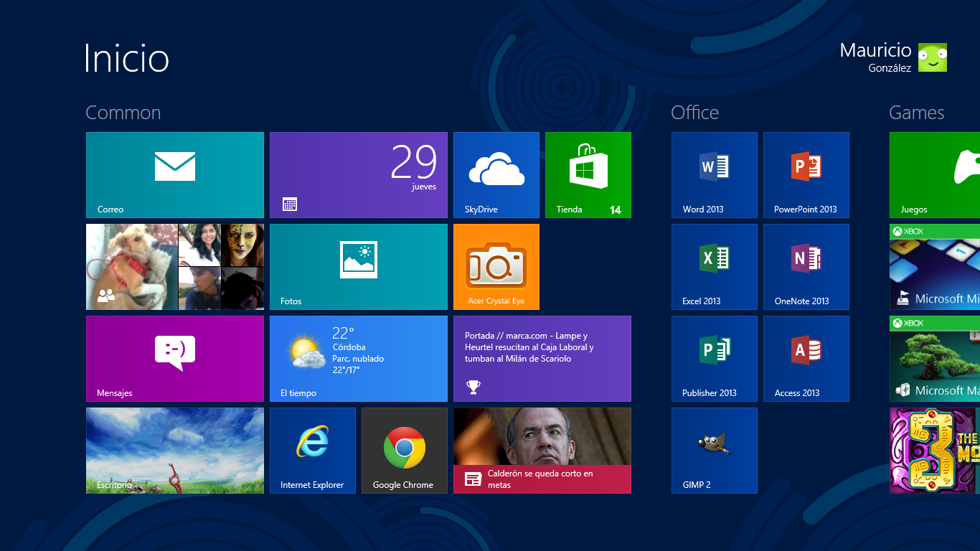Read the Calderón se queda corto news story
Image resolution: width=980 pixels, height=551 pixels.
tap(542, 450)
